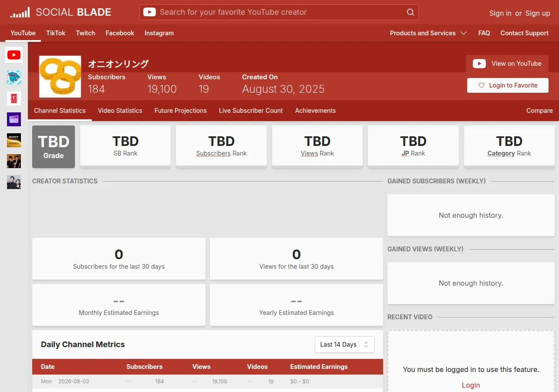Click the Social Blade bar-chart logo
Image resolution: width=559 pixels, height=392 pixels.
(x=20, y=13)
